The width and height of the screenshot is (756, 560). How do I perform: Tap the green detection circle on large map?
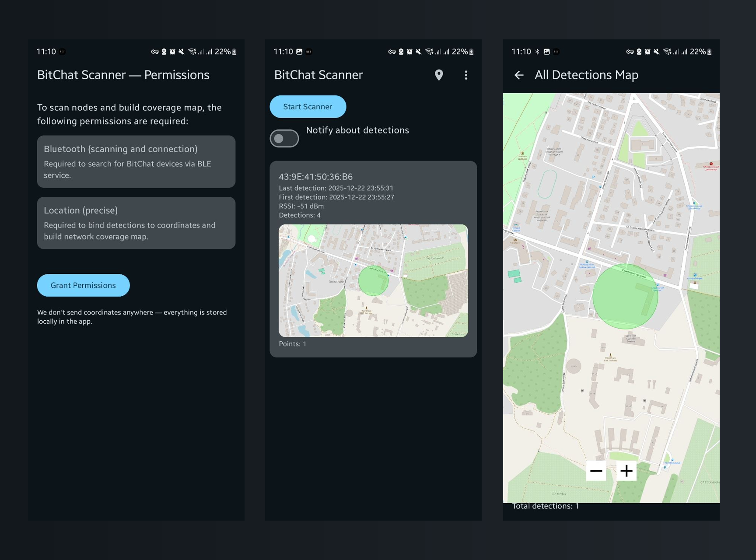coord(625,296)
